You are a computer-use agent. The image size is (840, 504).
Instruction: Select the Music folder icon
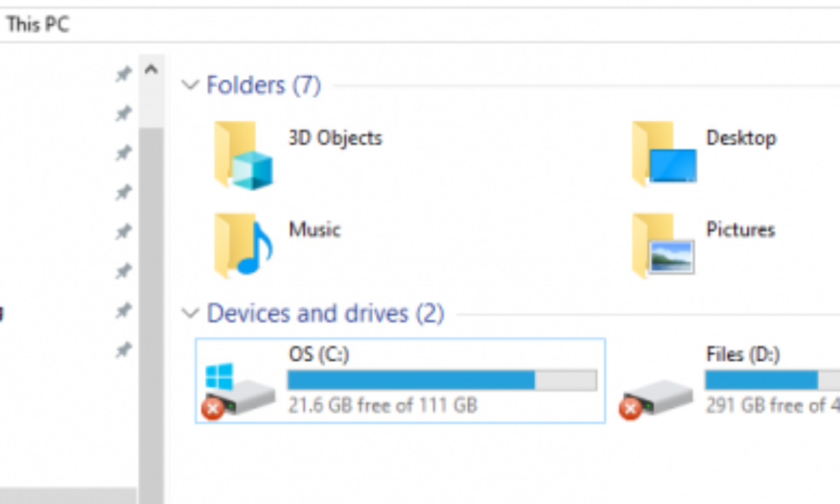click(x=243, y=246)
